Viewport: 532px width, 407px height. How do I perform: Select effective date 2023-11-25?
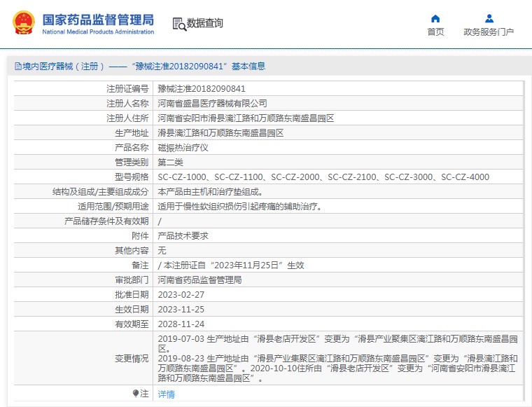(181, 310)
